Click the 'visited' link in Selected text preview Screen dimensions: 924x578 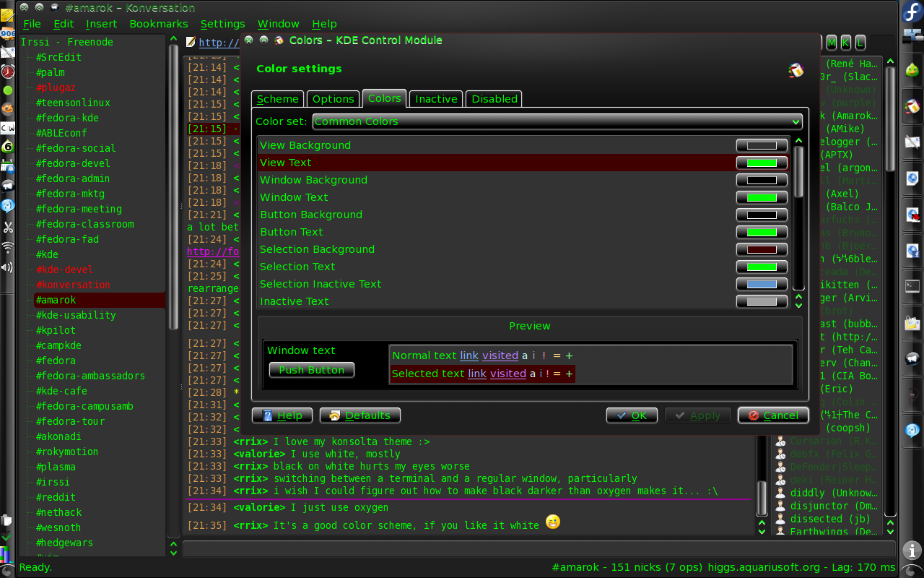tap(508, 374)
